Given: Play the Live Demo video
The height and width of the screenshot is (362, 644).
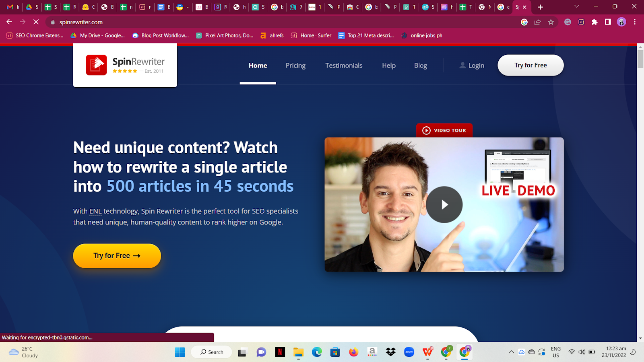Looking at the screenshot, I should 444,205.
